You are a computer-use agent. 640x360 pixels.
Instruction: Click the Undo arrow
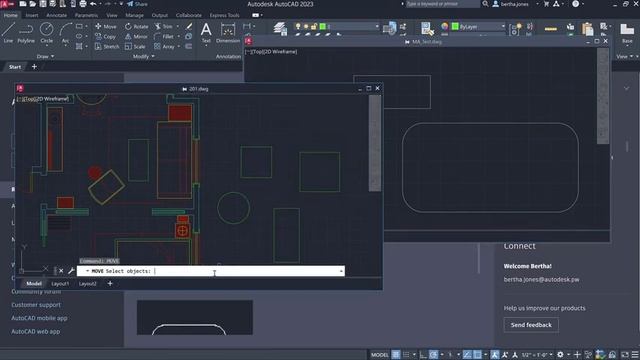point(93,4)
